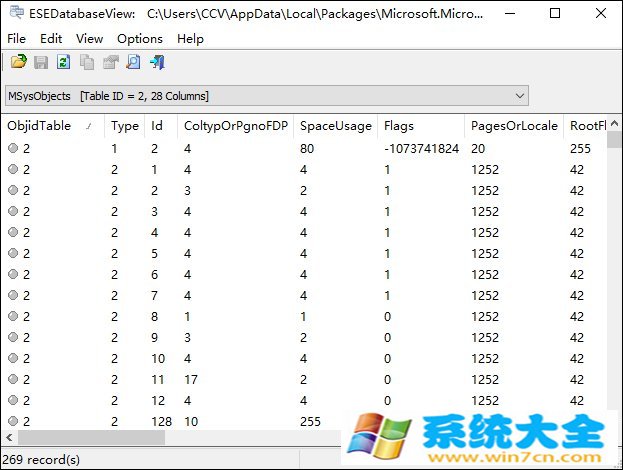Image resolution: width=623 pixels, height=470 pixels.
Task: Open the View menu
Action: coord(89,39)
